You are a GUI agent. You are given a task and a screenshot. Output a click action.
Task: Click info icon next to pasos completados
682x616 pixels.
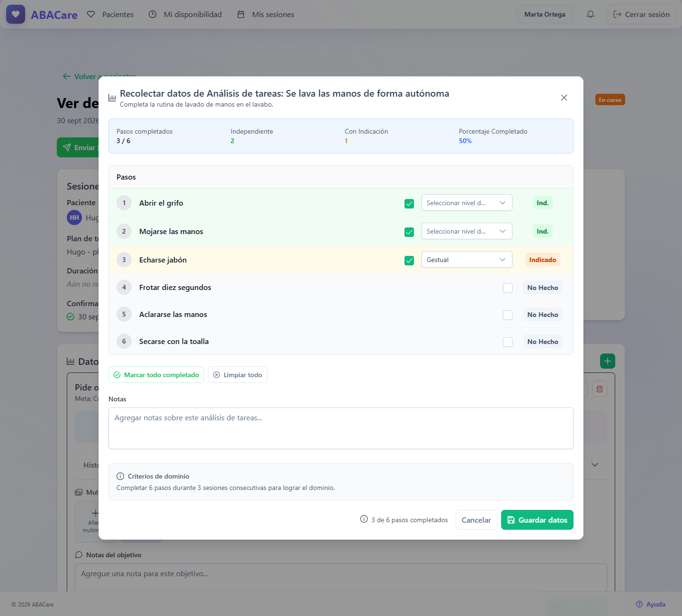(x=364, y=519)
